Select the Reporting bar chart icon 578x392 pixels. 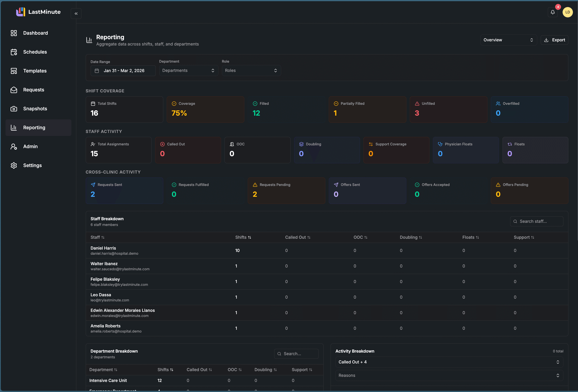pos(14,127)
